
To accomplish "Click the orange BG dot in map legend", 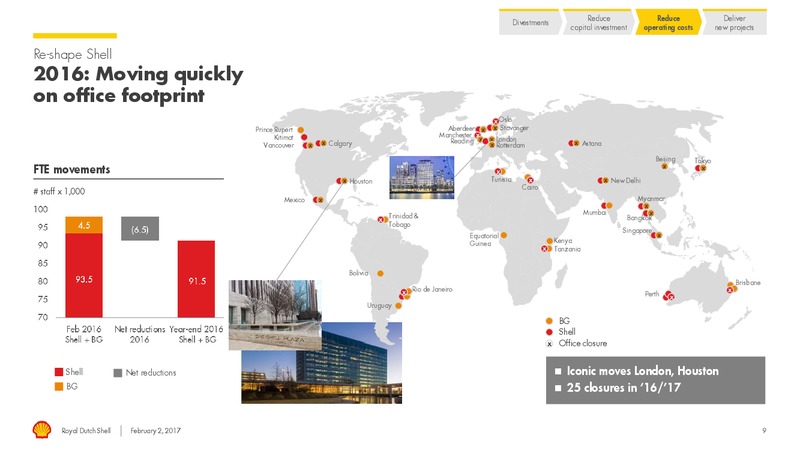I will click(549, 321).
